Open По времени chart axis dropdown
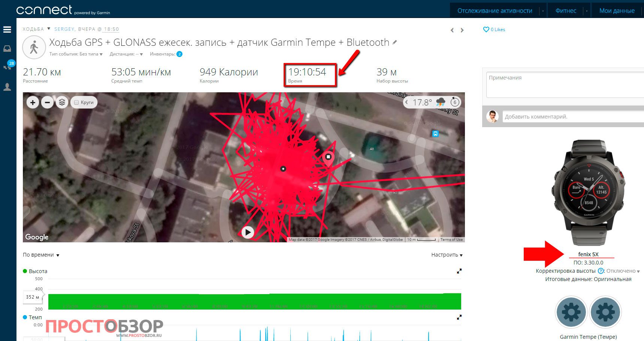The height and width of the screenshot is (341, 644). pyautogui.click(x=41, y=255)
